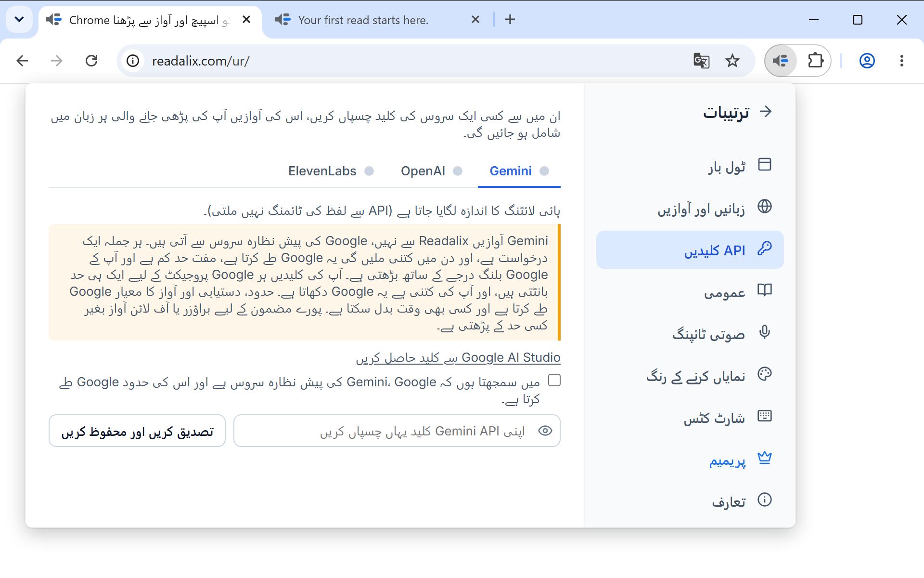Click the Google Translate icon in address bar
The width and height of the screenshot is (924, 578).
coord(701,61)
